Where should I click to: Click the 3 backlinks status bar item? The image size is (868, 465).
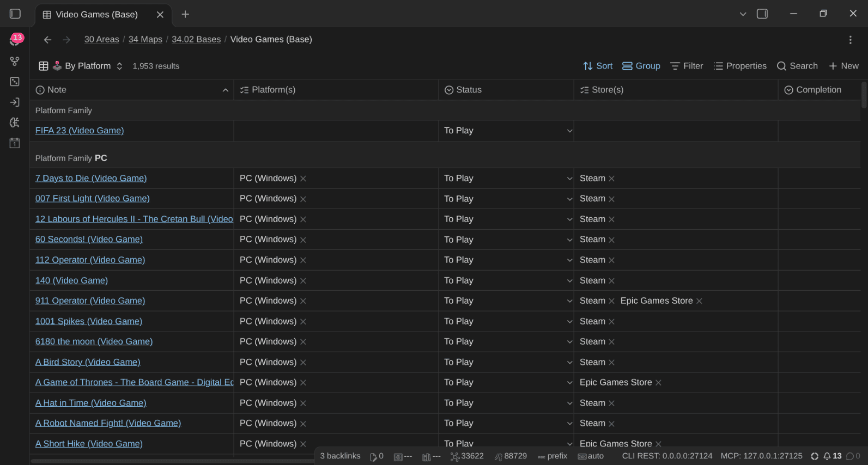(340, 456)
